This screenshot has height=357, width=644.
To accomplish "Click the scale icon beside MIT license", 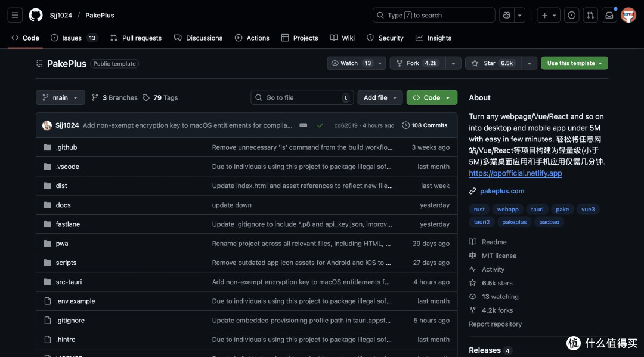I will click(473, 256).
